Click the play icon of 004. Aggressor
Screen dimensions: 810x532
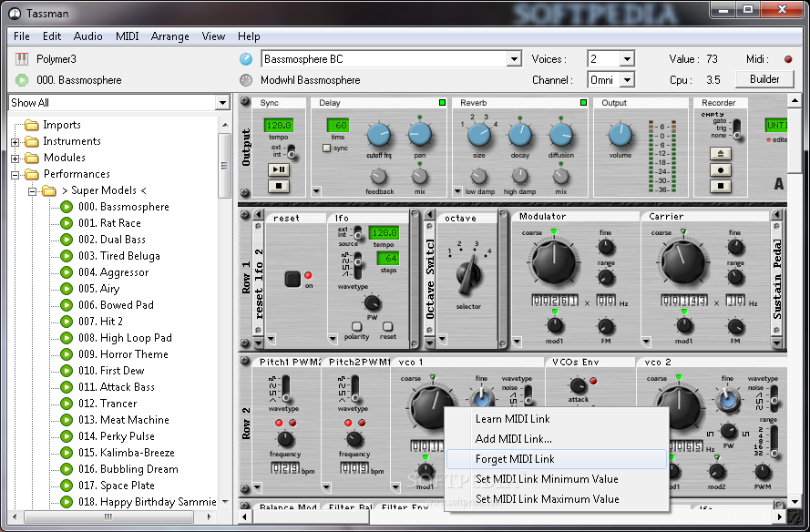(x=67, y=272)
